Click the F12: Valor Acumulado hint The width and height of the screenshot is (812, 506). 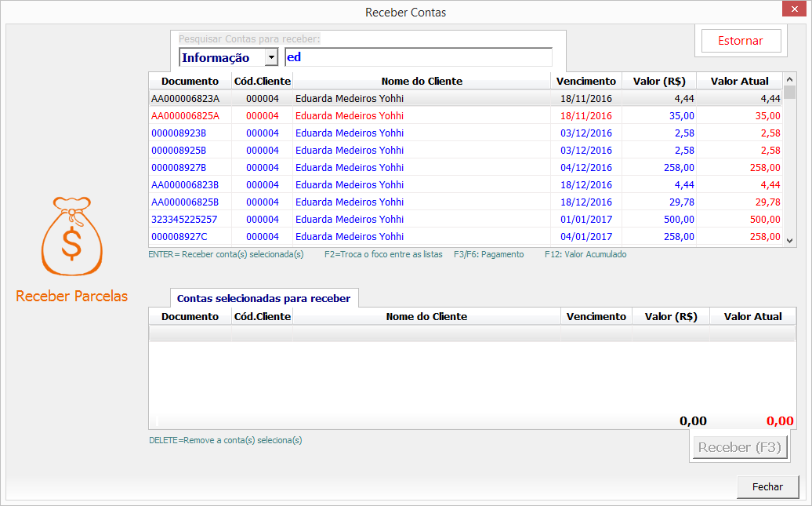pyautogui.click(x=585, y=254)
